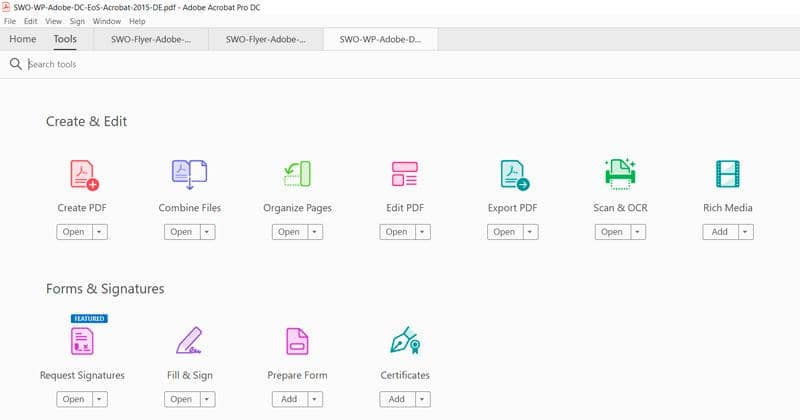Click the Fill & Sign pen icon
The height and width of the screenshot is (420, 800).
189,342
